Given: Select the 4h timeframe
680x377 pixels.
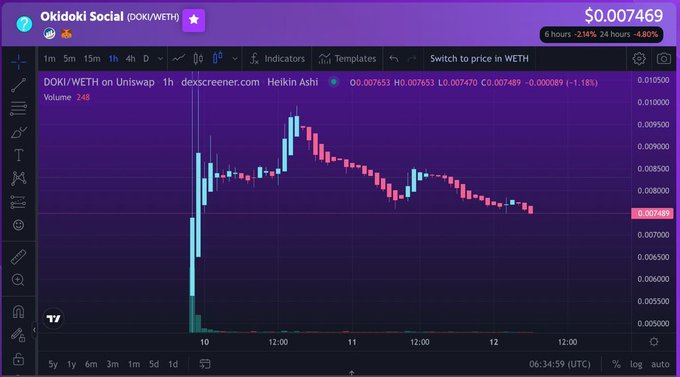Looking at the screenshot, I should pos(130,59).
